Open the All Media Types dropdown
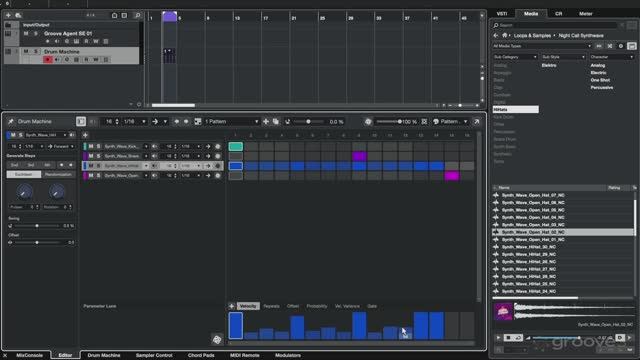This screenshot has width=640, height=360. click(x=542, y=46)
